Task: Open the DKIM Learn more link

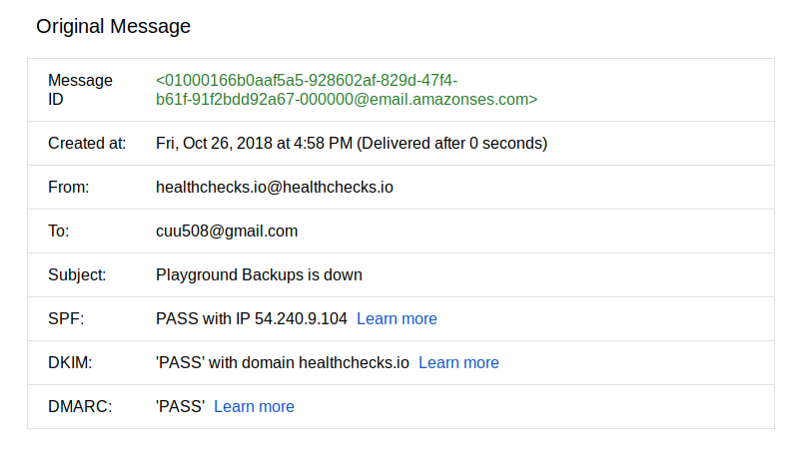Action: pos(459,363)
